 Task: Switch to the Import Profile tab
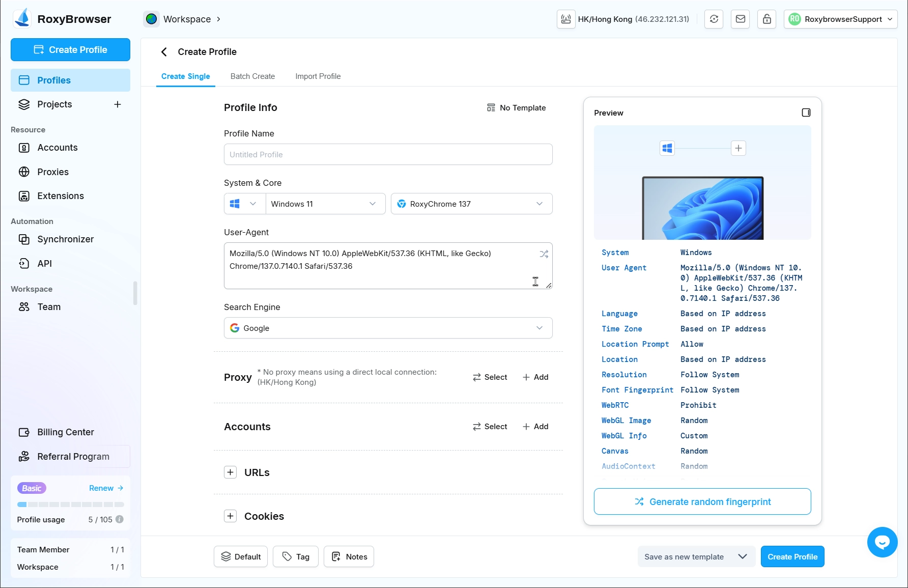tap(318, 76)
